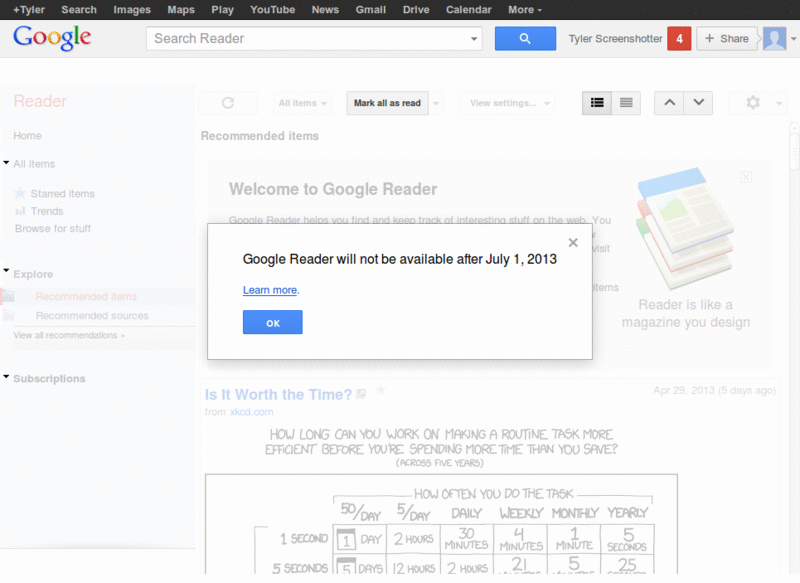Open Images in the top bar
The width and height of the screenshot is (800, 583).
tap(132, 10)
